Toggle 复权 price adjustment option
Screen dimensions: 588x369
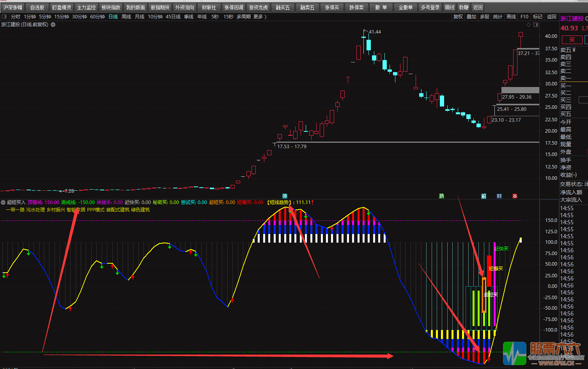tap(458, 17)
